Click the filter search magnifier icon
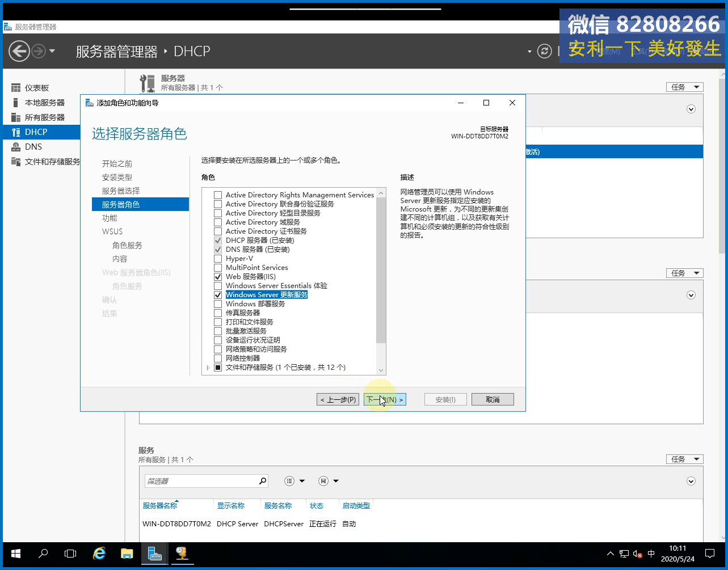The height and width of the screenshot is (570, 728). pos(263,481)
